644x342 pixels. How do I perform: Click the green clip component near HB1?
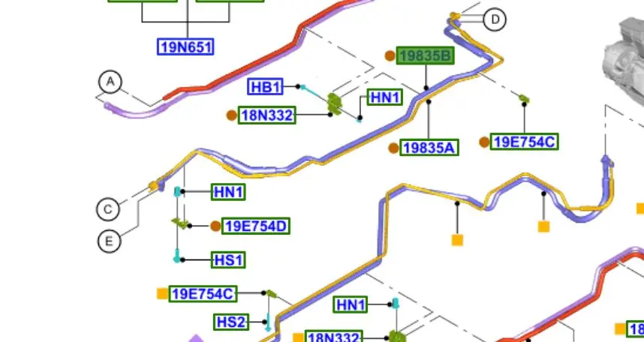(x=335, y=104)
